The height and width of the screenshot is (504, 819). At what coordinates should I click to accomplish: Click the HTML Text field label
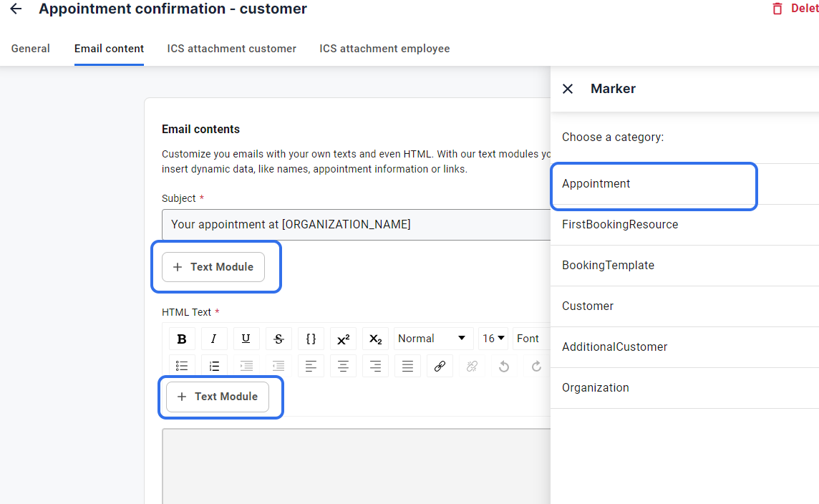(x=186, y=312)
